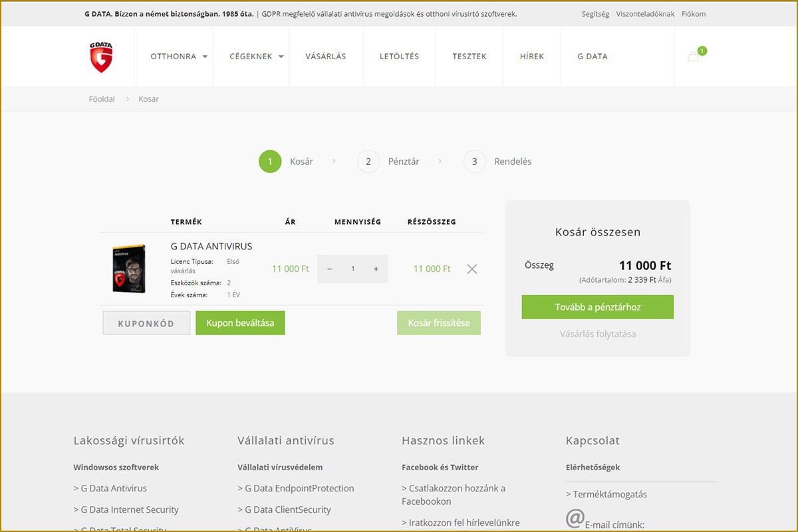Open the G DATA menu item
This screenshot has height=532, width=798.
pos(593,57)
